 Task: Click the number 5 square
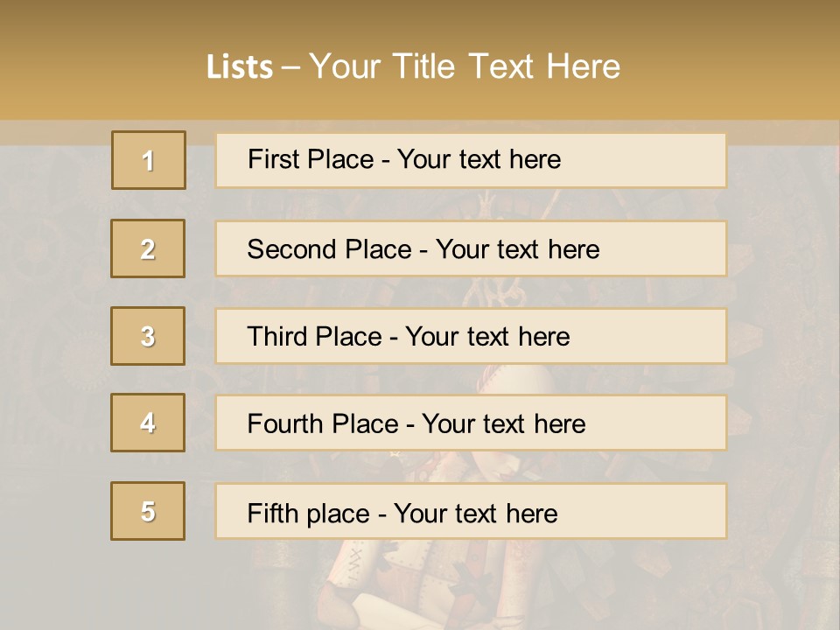coord(148,511)
